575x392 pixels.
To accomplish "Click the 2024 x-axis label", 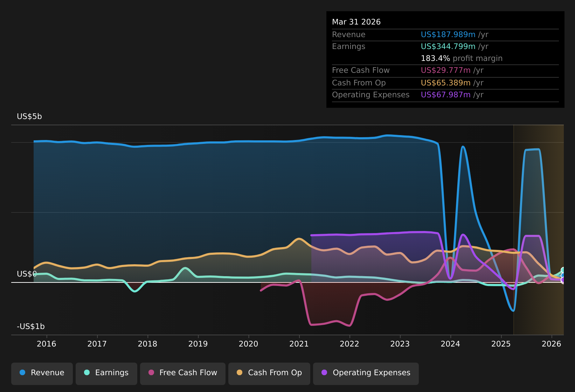I will (x=451, y=344).
